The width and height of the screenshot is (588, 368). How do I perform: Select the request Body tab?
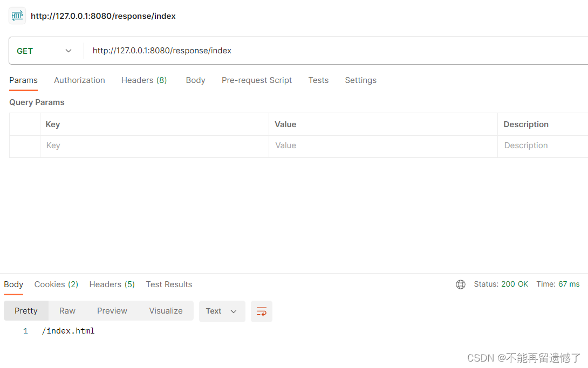point(195,80)
